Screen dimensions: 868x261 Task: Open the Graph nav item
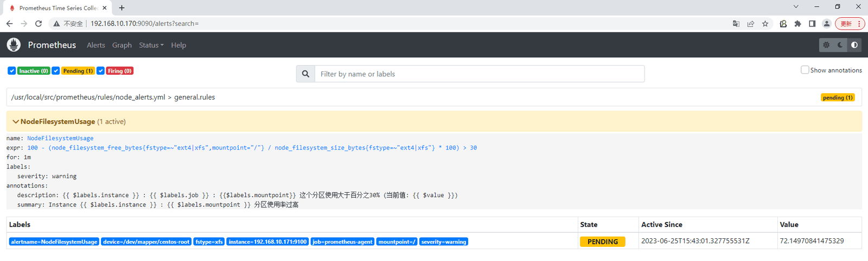click(122, 45)
